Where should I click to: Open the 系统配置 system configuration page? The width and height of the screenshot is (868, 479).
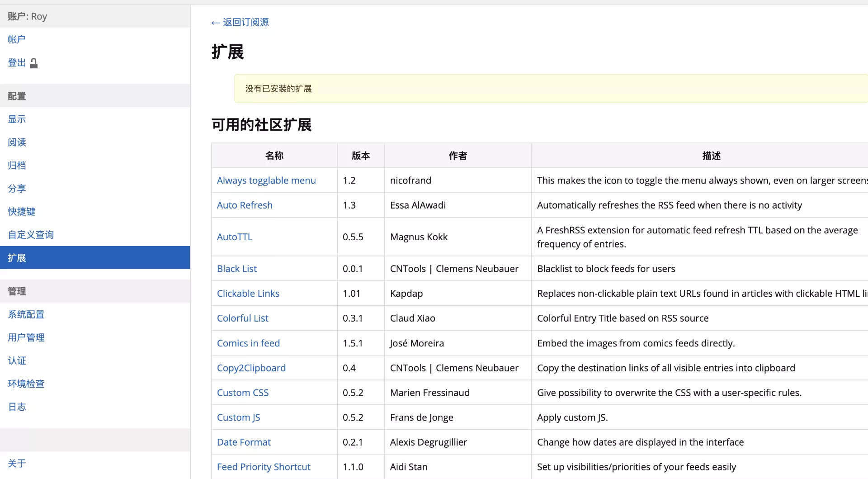pos(26,314)
